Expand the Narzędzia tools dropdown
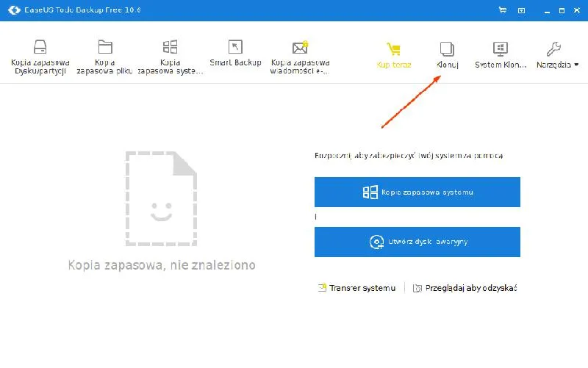 pos(557,55)
